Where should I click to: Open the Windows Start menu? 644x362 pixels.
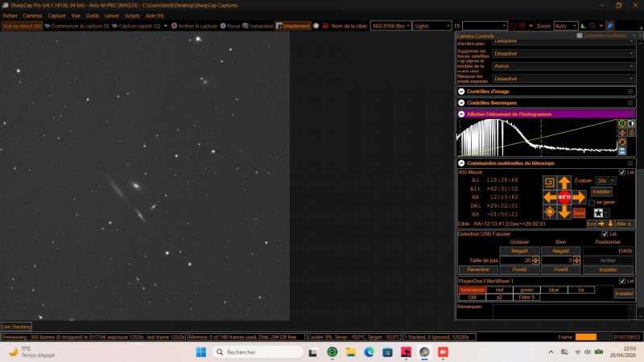(x=200, y=352)
